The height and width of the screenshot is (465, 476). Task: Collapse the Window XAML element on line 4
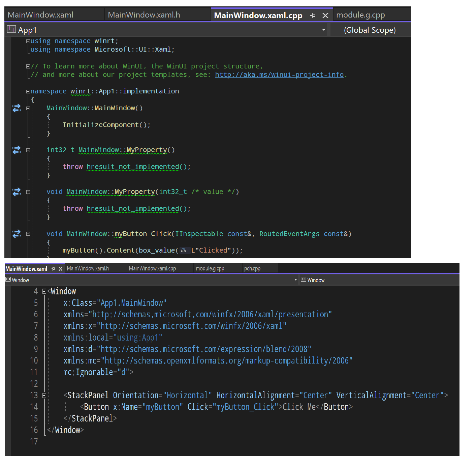tap(44, 291)
